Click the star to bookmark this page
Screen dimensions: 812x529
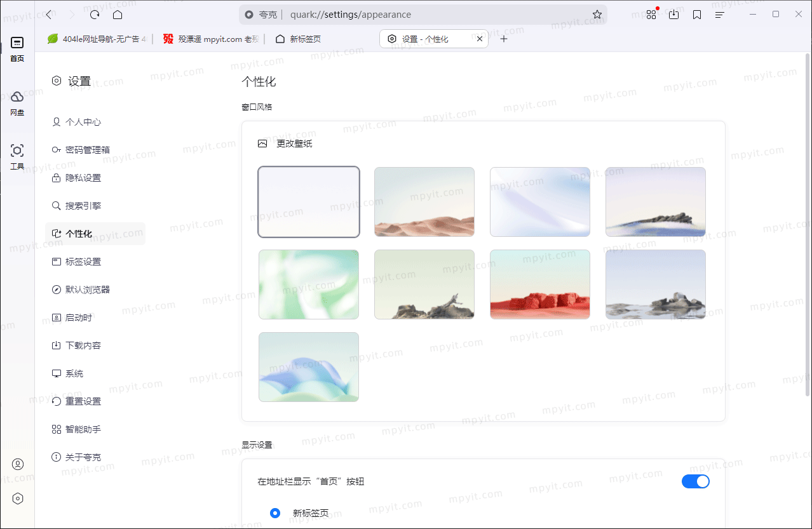tap(597, 14)
